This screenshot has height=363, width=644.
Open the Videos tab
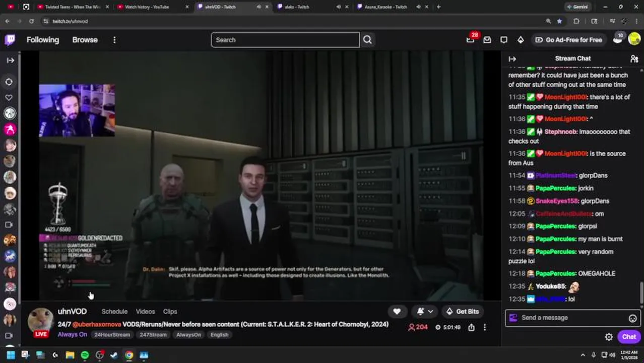[x=145, y=312]
